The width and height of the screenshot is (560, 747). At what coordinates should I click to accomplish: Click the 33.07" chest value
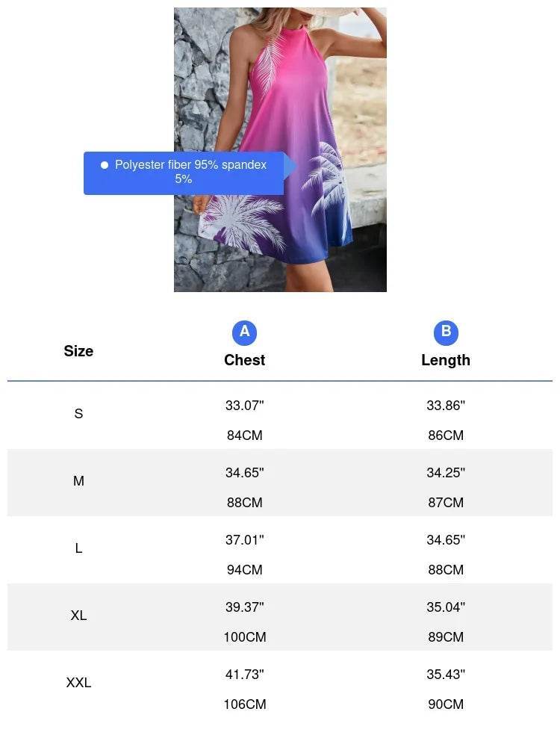(x=244, y=406)
